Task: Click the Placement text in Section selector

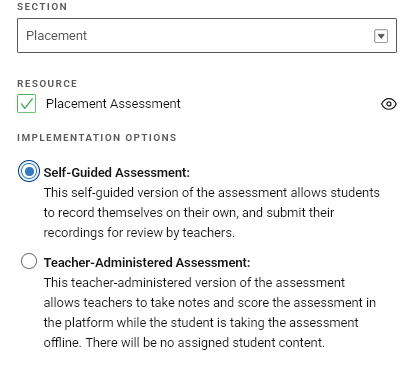Action: (57, 36)
